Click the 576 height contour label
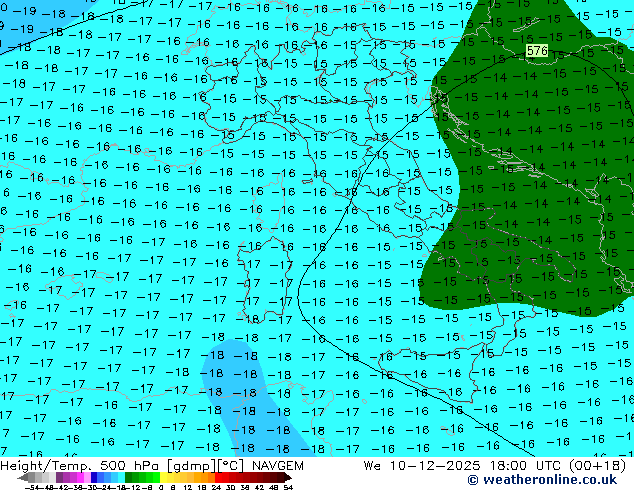Image resolution: width=634 pixels, height=490 pixels. point(537,51)
